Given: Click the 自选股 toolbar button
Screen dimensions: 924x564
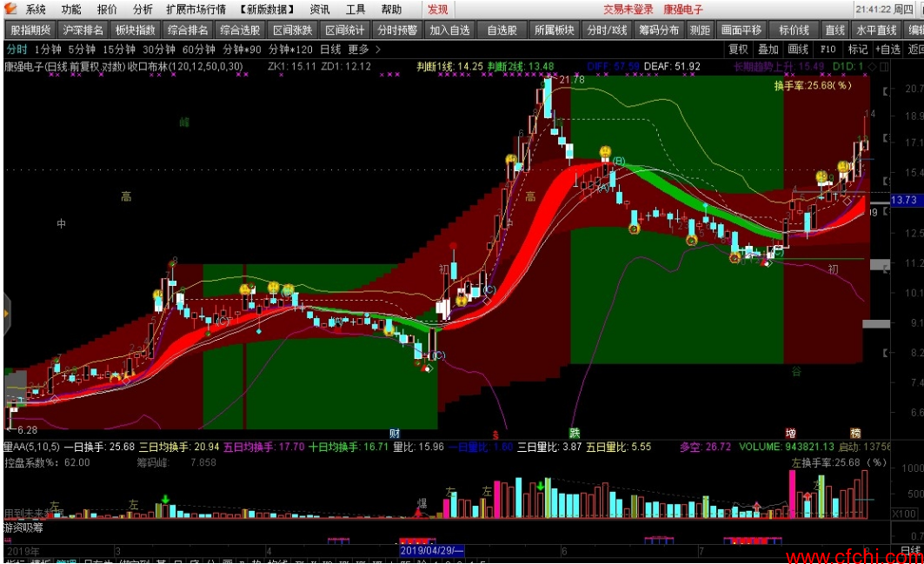Looking at the screenshot, I should tap(502, 30).
